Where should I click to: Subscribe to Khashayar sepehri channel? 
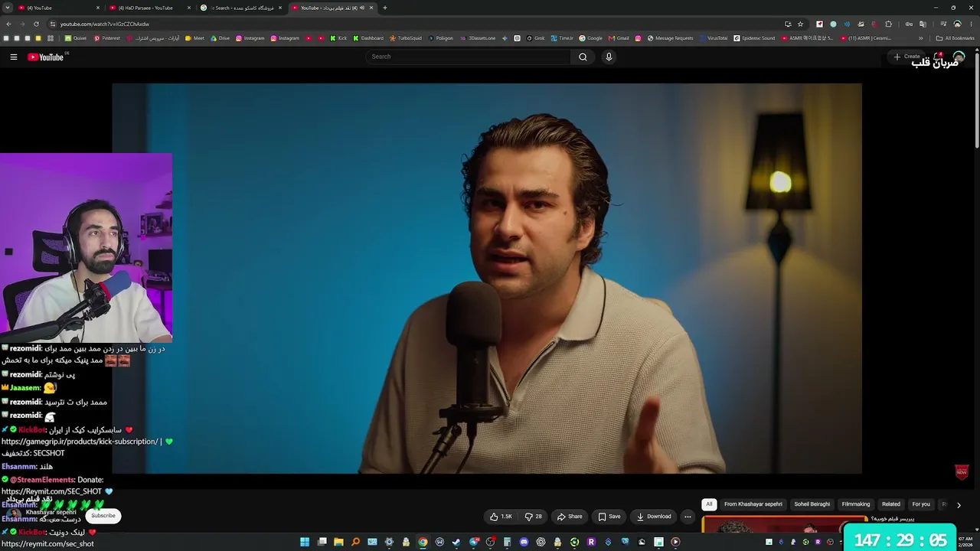click(103, 516)
